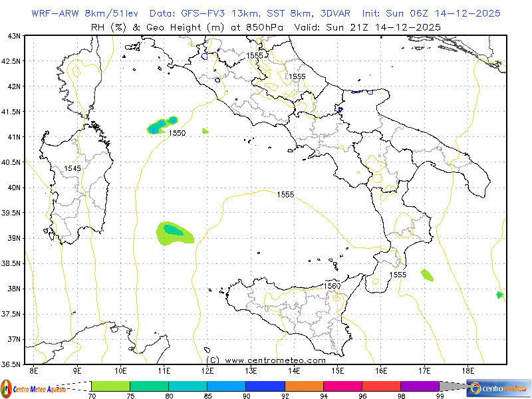The height and width of the screenshot is (399, 532).
Task: Click the 1545 contour label over Sardinia
Action: click(x=72, y=169)
